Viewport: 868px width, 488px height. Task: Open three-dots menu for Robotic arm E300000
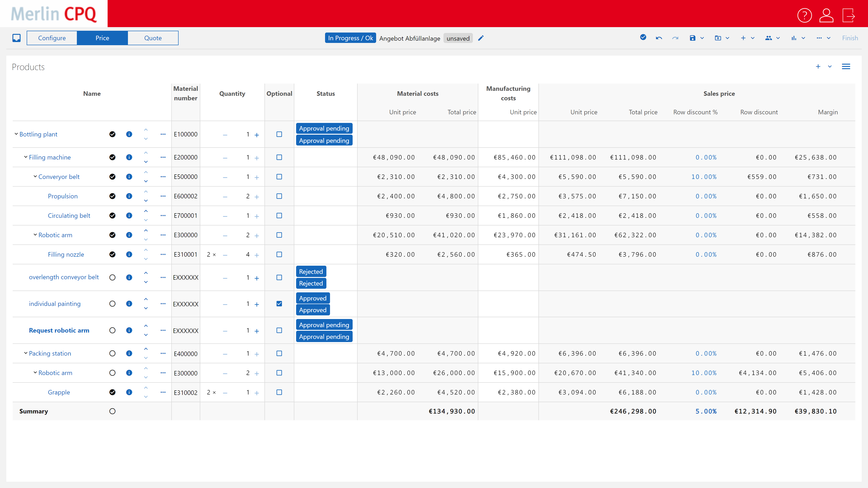tap(163, 235)
